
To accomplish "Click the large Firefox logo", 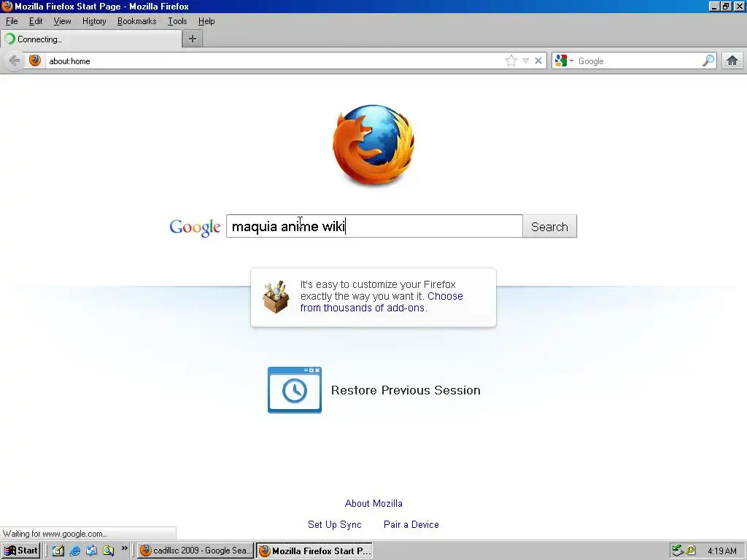I will pyautogui.click(x=373, y=145).
